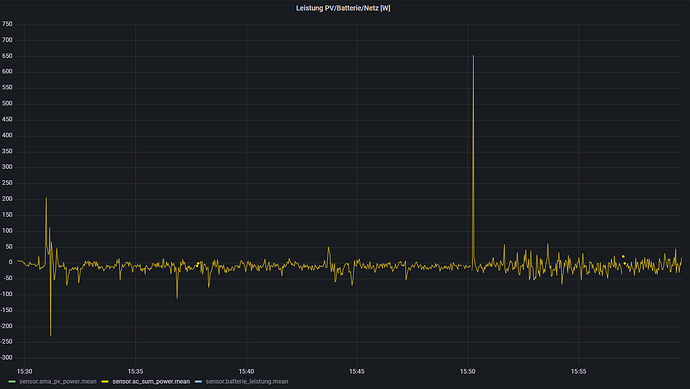Click the 0 y-axis label
Viewport: 690px width, 389px height.
pyautogui.click(x=11, y=262)
